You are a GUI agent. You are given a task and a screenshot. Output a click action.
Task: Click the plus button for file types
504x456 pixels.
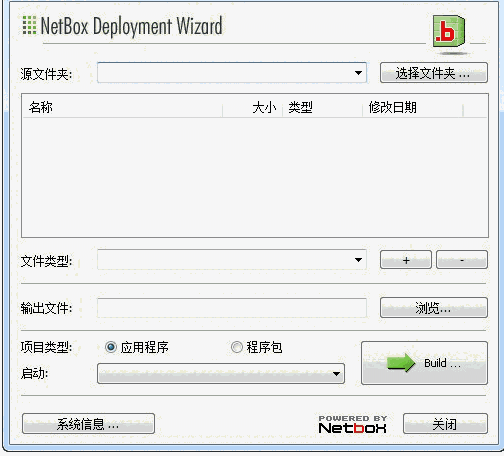click(406, 260)
